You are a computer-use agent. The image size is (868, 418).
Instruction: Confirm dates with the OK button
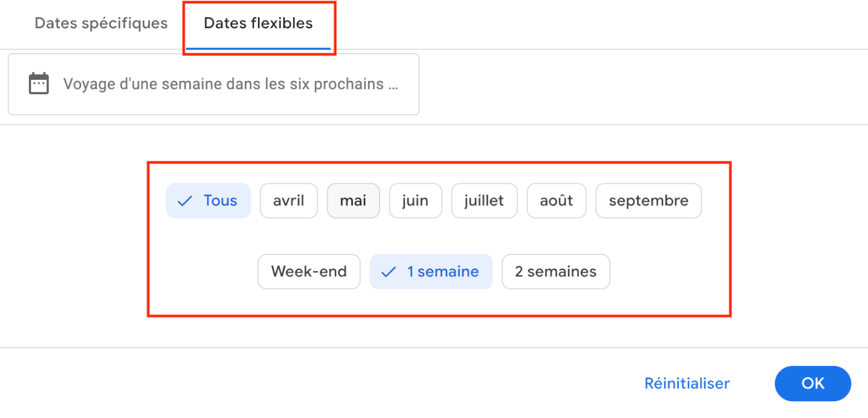click(x=812, y=383)
